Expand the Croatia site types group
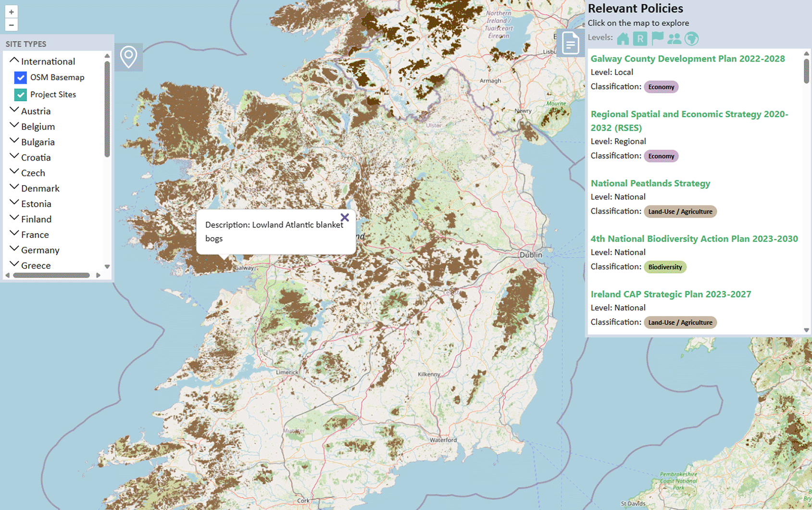This screenshot has height=510, width=812. [x=14, y=157]
